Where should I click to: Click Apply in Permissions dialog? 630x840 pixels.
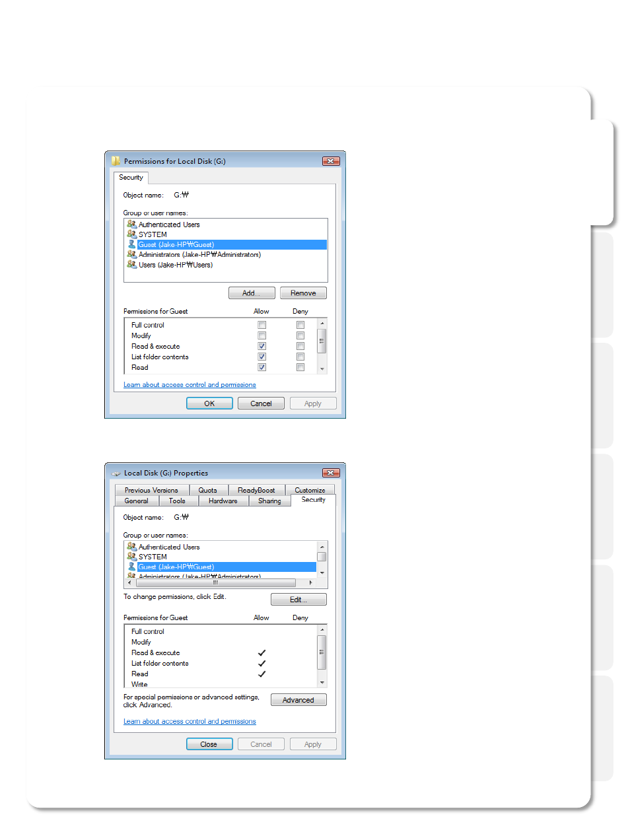[x=313, y=403]
